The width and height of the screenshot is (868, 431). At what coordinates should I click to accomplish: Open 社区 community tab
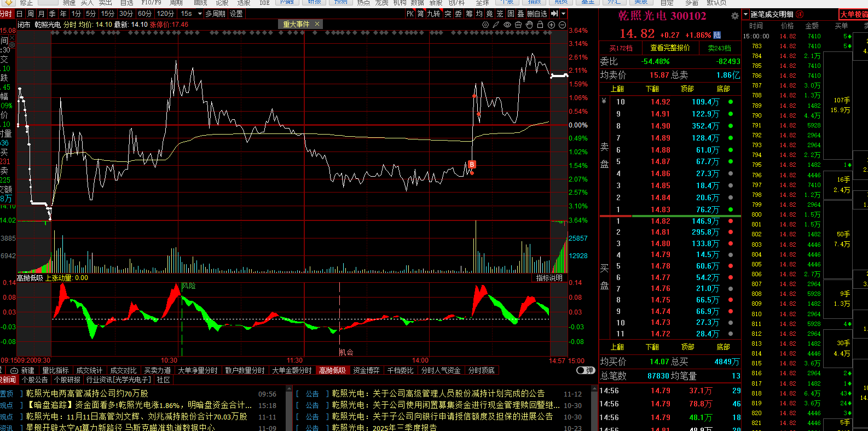[163, 380]
